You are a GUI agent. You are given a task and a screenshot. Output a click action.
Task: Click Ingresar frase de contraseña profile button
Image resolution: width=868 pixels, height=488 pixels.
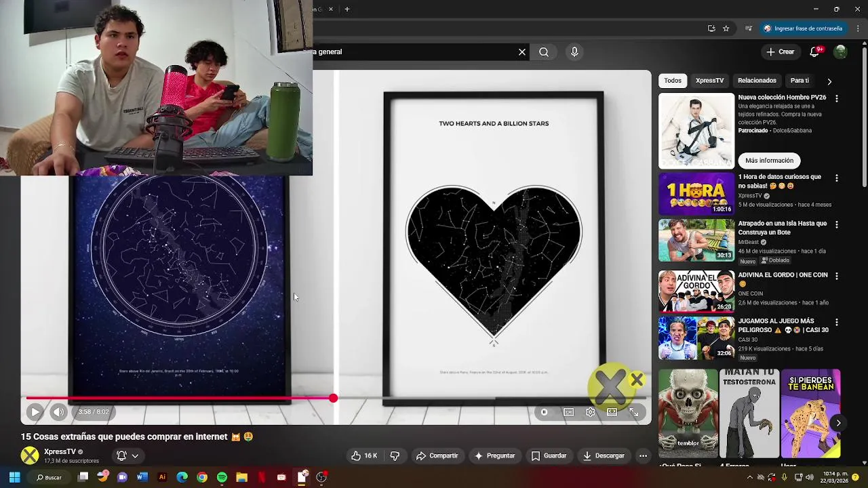(x=803, y=28)
